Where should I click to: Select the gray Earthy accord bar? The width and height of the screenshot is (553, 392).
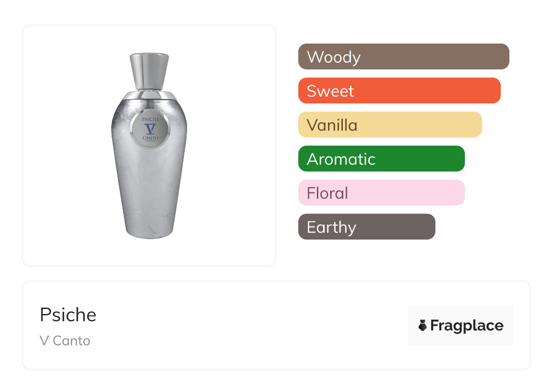366,227
